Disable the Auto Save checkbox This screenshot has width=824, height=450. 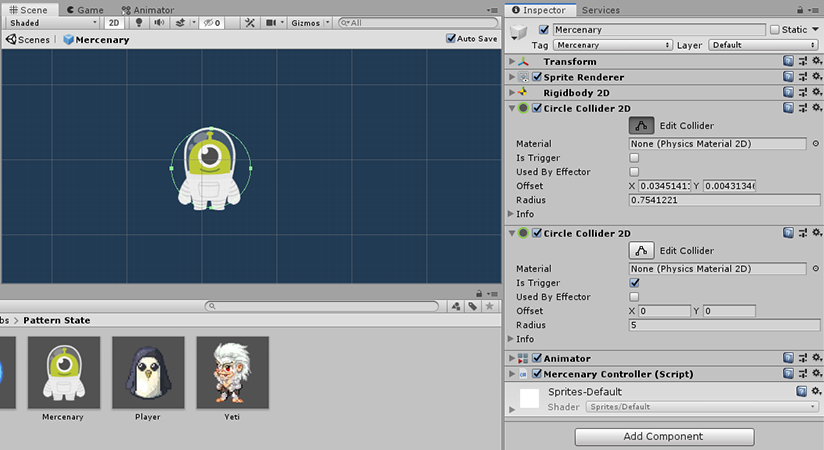pos(451,39)
